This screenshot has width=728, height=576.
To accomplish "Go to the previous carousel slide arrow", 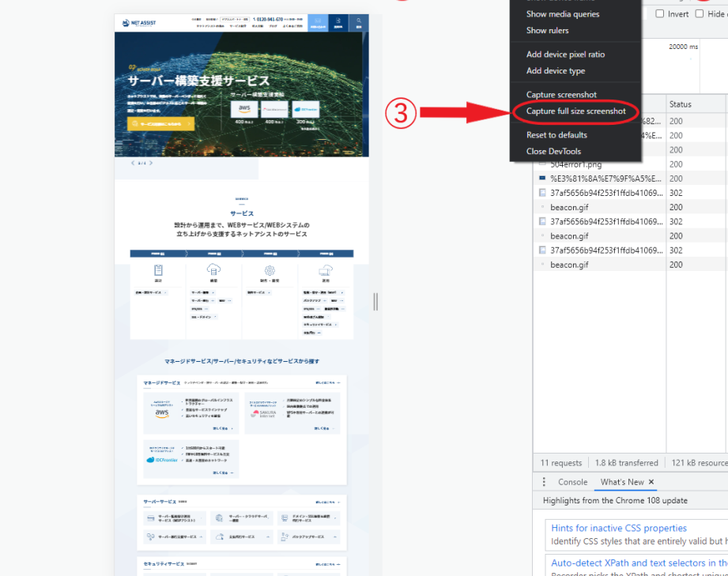I will click(x=133, y=164).
